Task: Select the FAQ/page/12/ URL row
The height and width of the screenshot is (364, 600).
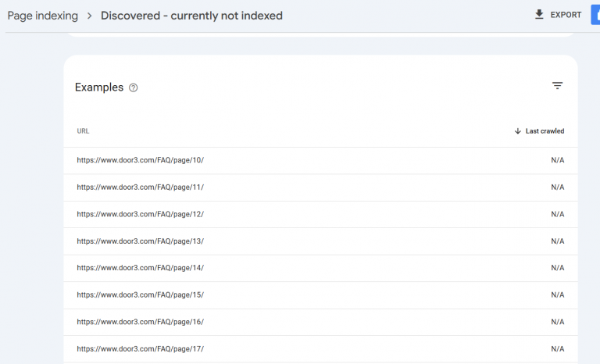Action: coord(320,214)
